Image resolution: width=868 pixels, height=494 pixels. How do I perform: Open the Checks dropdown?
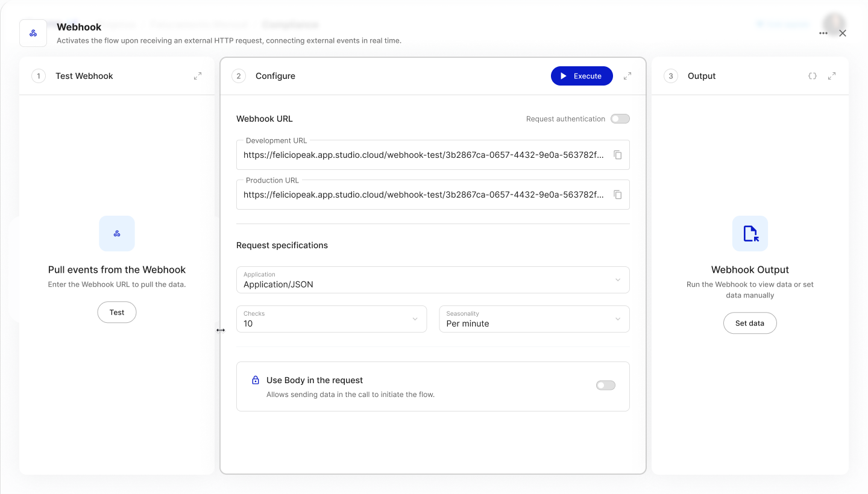(x=332, y=319)
